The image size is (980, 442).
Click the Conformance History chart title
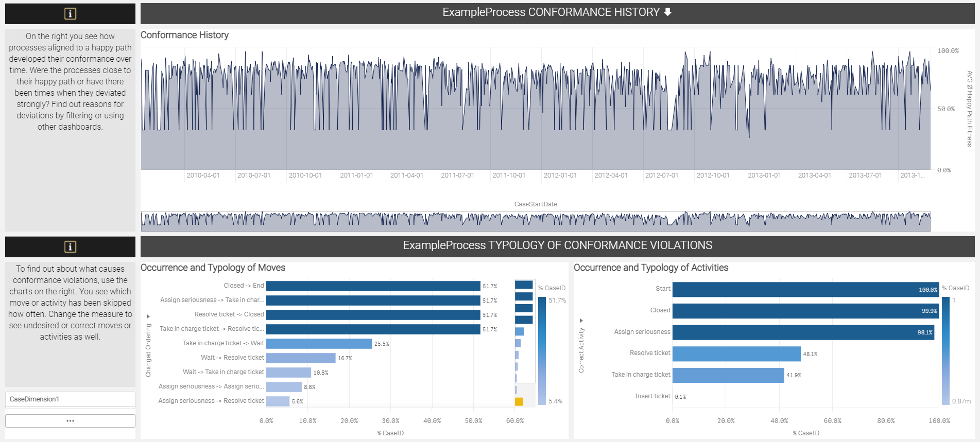(x=184, y=35)
